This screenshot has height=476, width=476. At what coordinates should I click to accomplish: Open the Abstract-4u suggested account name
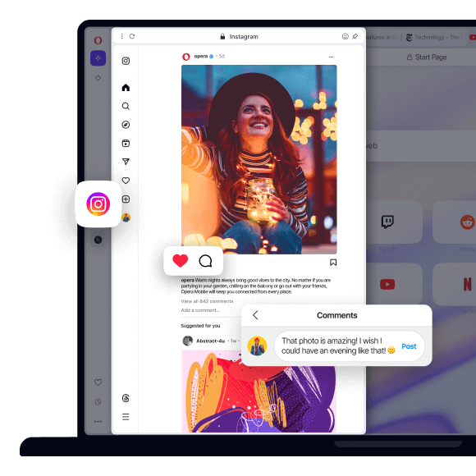[x=210, y=341]
